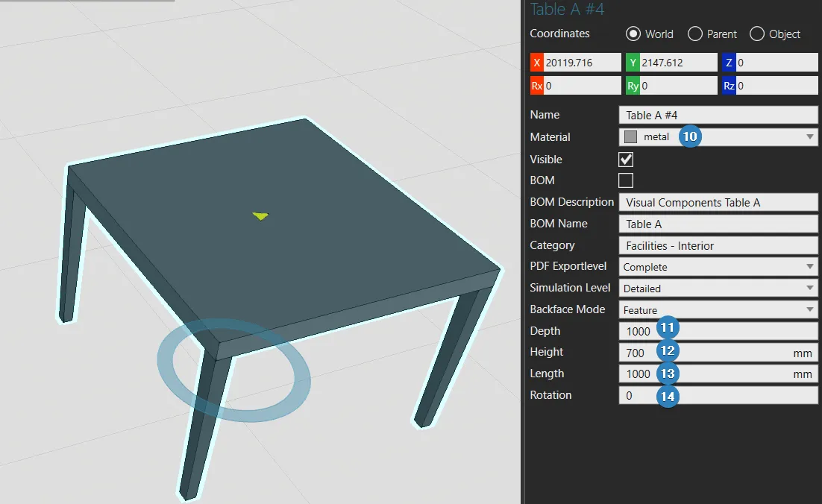This screenshot has width=822, height=504.
Task: Select the World coordinates radio button
Action: pos(633,34)
